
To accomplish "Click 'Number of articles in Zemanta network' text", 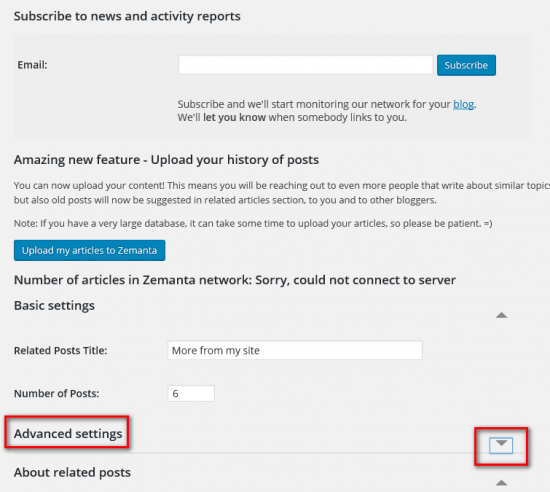I will pyautogui.click(x=133, y=280).
